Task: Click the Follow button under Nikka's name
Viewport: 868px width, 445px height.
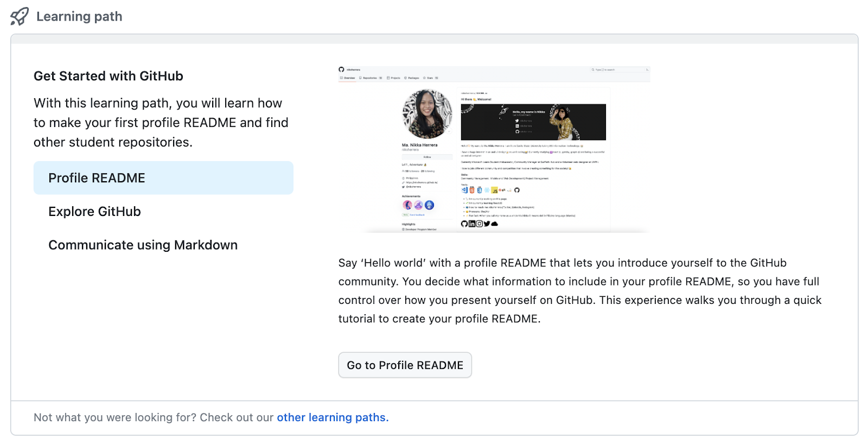Action: click(427, 157)
